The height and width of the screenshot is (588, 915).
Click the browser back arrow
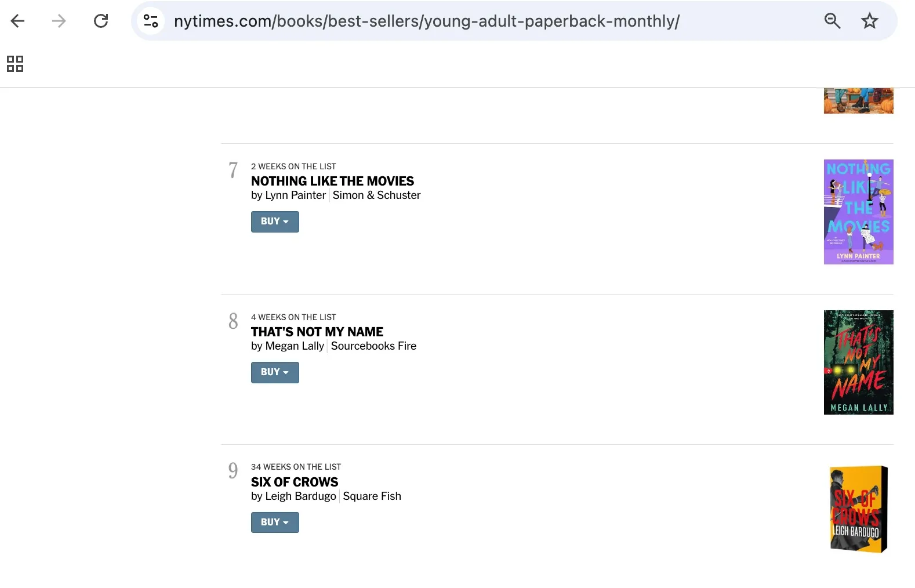18,21
